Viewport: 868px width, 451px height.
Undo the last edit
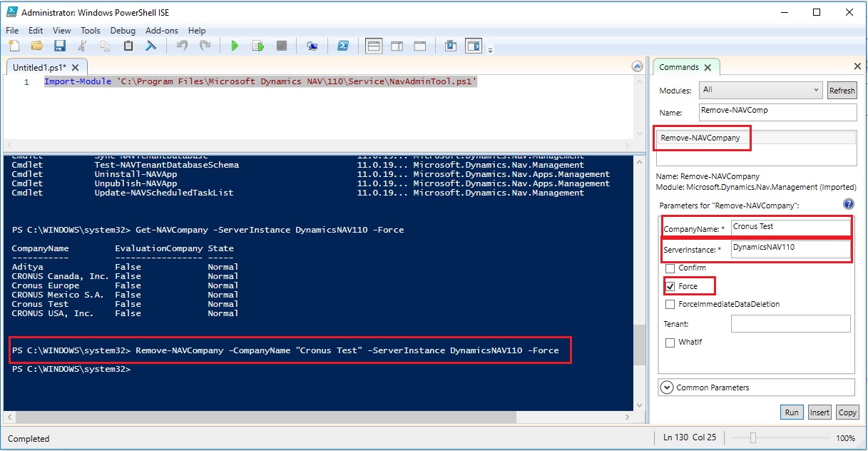(182, 46)
